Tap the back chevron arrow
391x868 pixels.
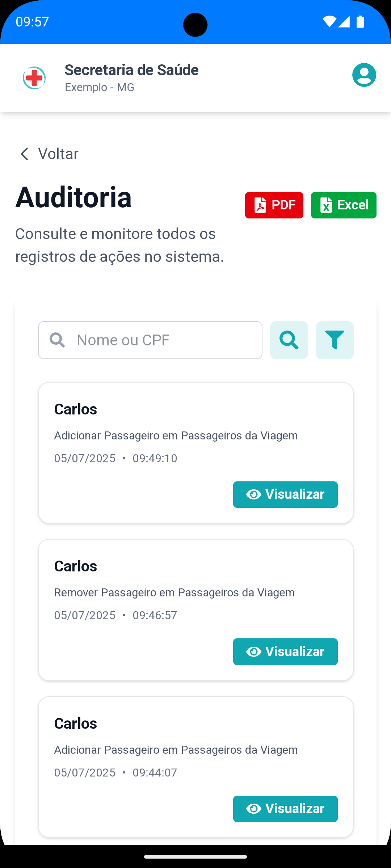click(x=24, y=154)
